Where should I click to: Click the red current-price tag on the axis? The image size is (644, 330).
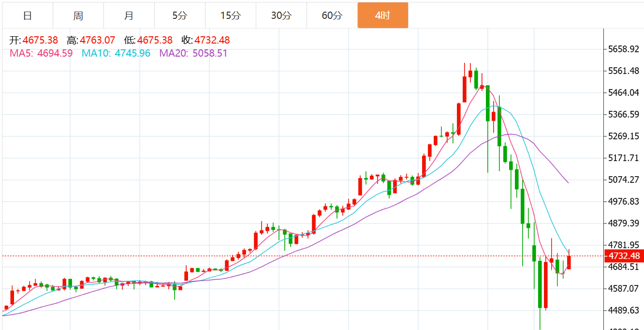tap(623, 256)
